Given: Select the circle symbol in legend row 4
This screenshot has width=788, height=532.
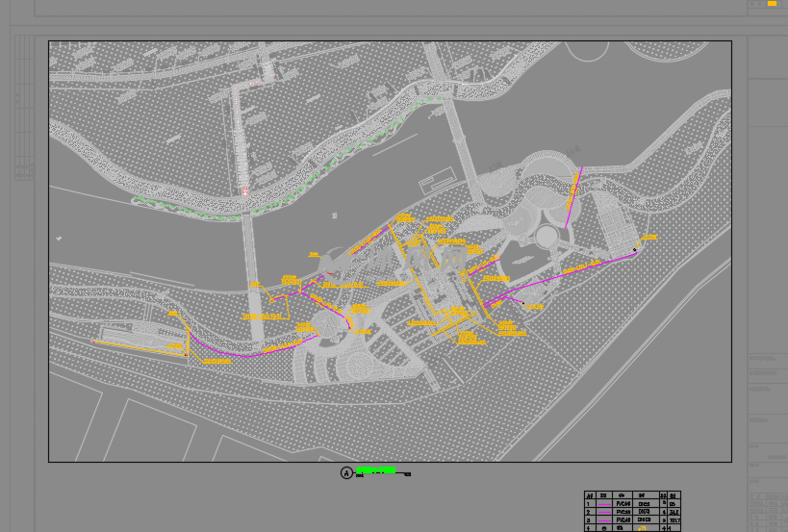Looking at the screenshot, I should (x=603, y=528).
